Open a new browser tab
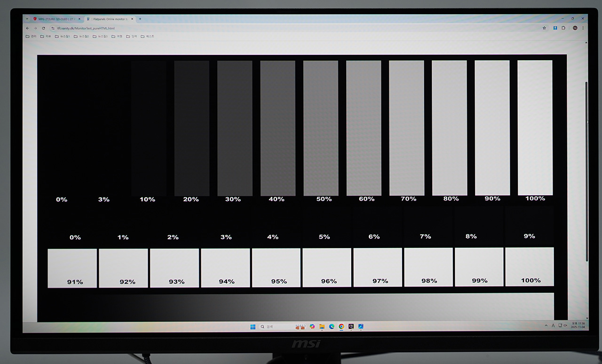Viewport: 602px width, 364px height. (140, 19)
